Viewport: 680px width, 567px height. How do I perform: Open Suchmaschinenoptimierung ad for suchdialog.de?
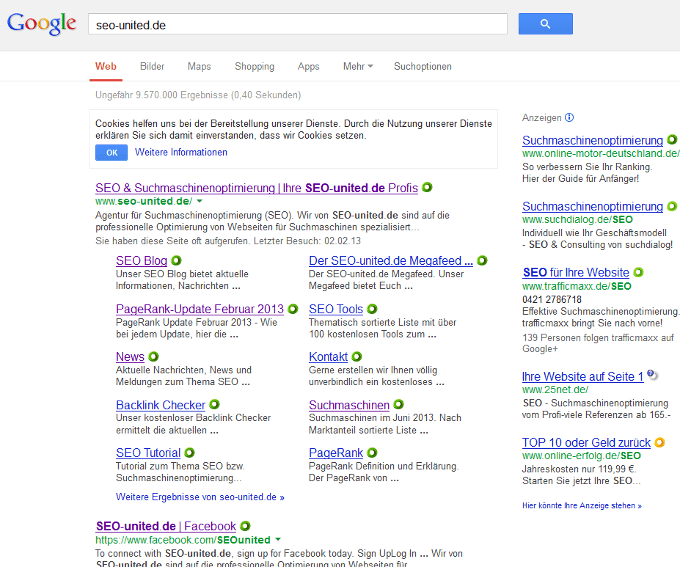coord(592,206)
